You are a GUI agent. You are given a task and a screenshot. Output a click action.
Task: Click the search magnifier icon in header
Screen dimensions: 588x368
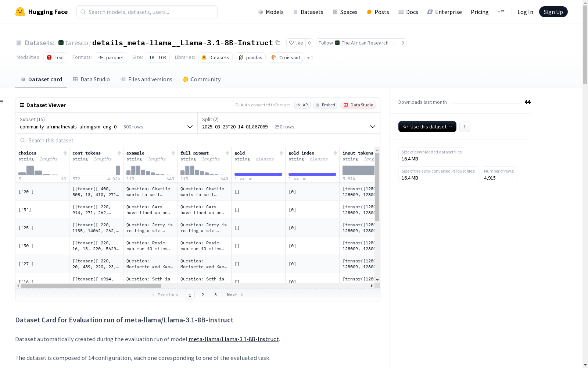pyautogui.click(x=83, y=12)
